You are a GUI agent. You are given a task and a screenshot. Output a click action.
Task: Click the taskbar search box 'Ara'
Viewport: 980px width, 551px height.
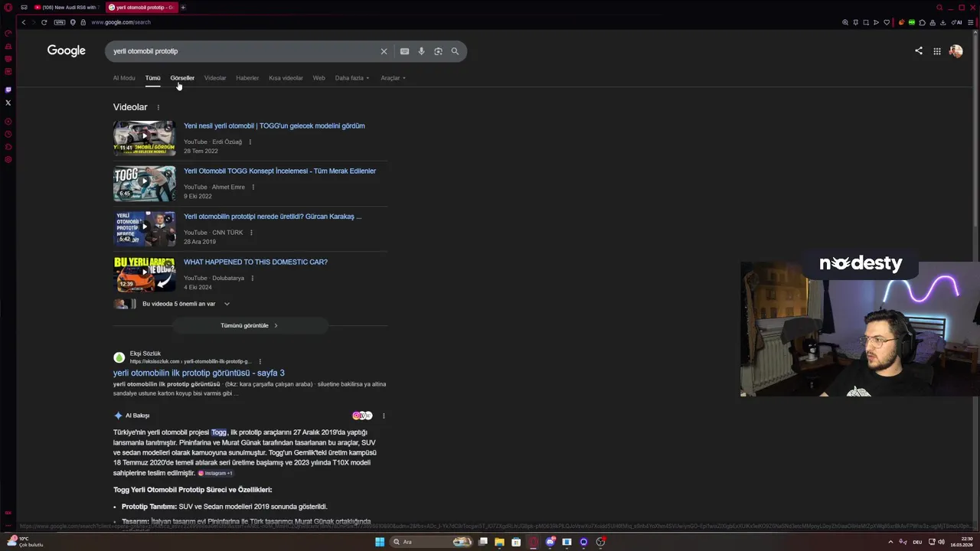pos(431,542)
